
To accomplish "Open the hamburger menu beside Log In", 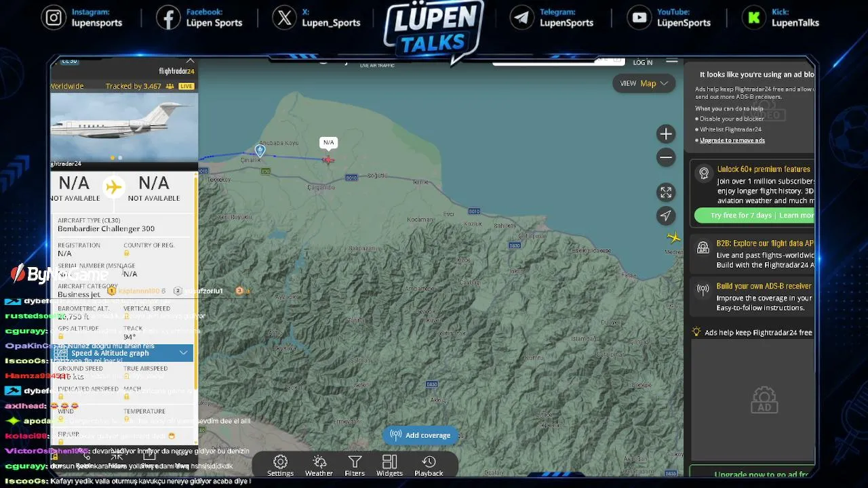I will [x=671, y=62].
